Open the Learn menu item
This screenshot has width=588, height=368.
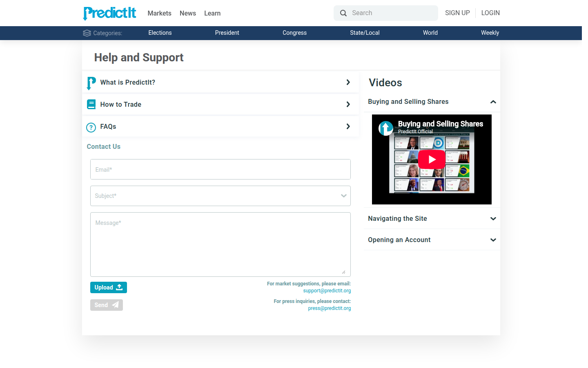tap(212, 13)
